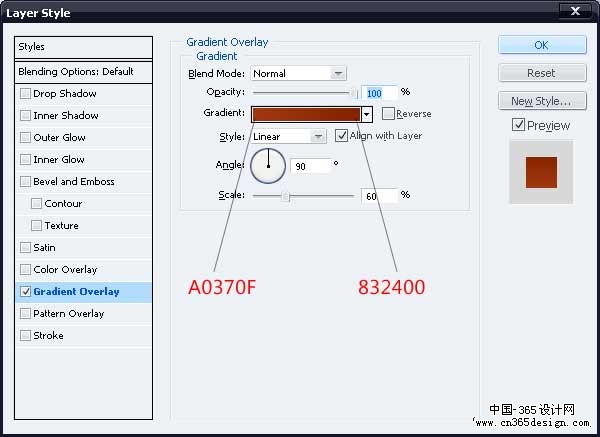Select the Stroke effect label
Screen dimensions: 600x437
coord(49,336)
